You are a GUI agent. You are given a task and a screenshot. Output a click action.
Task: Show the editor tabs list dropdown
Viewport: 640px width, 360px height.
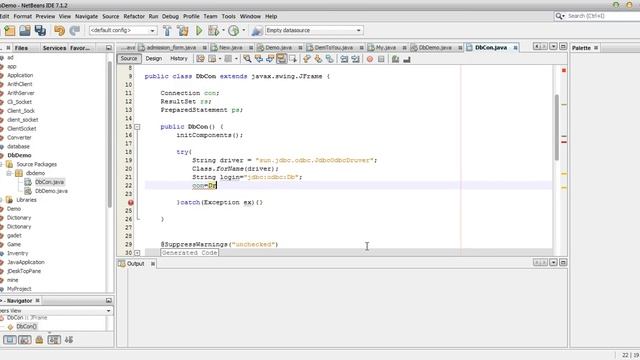[553, 47]
